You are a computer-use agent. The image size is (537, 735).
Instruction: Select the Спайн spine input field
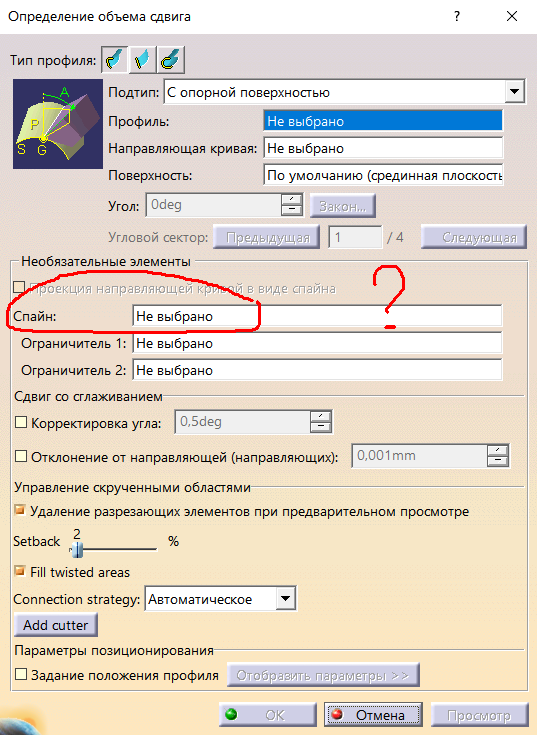(317, 316)
